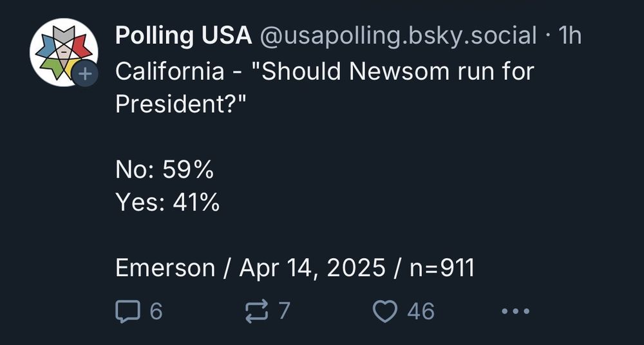
Task: Open the three-dot more options menu
Action: pos(516,312)
